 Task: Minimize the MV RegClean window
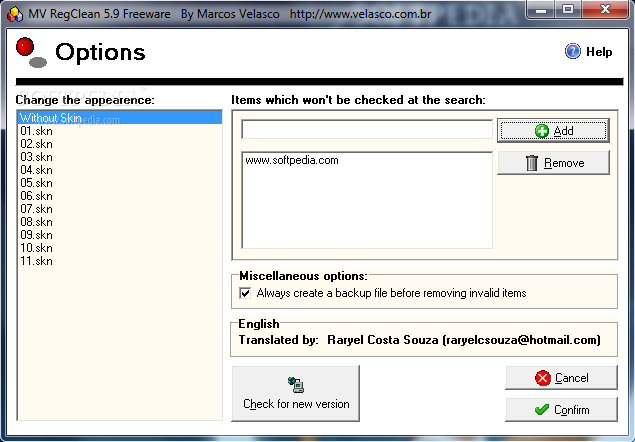[541, 10]
